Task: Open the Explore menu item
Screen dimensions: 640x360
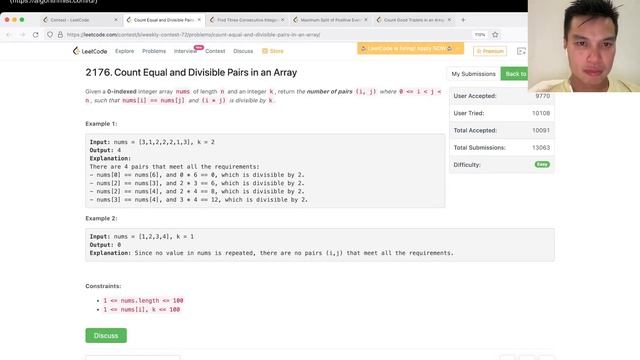Action: tap(124, 51)
